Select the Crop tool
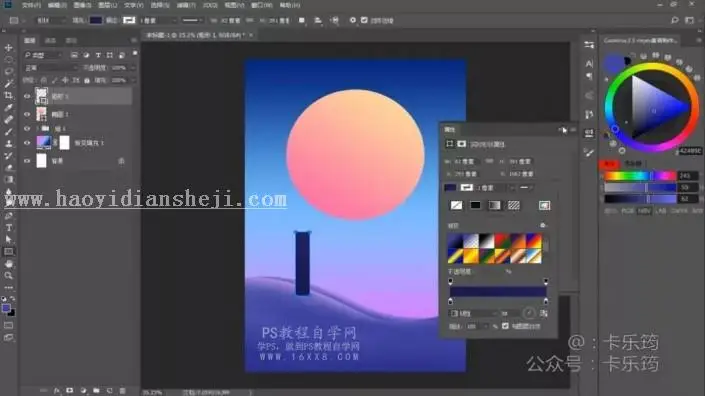 9,95
